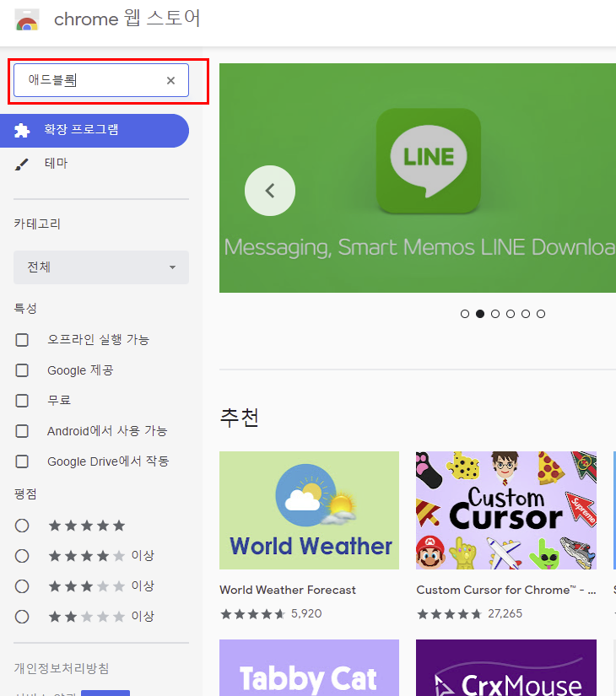Check Google Drive에서 작동 option
This screenshot has width=616, height=696.
click(x=22, y=461)
